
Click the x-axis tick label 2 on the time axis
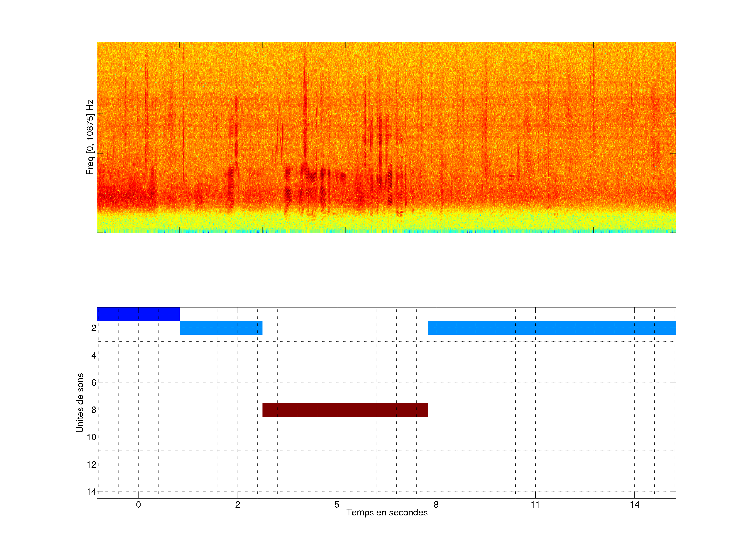click(237, 505)
